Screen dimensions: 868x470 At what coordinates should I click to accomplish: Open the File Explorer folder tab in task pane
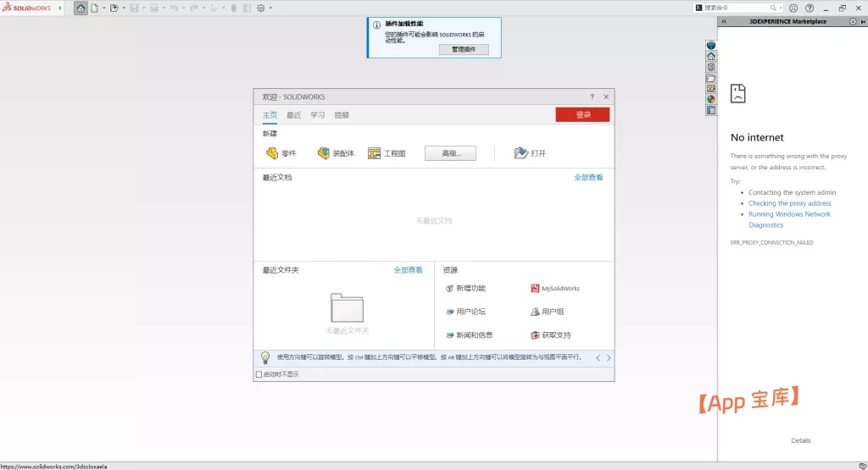click(711, 78)
